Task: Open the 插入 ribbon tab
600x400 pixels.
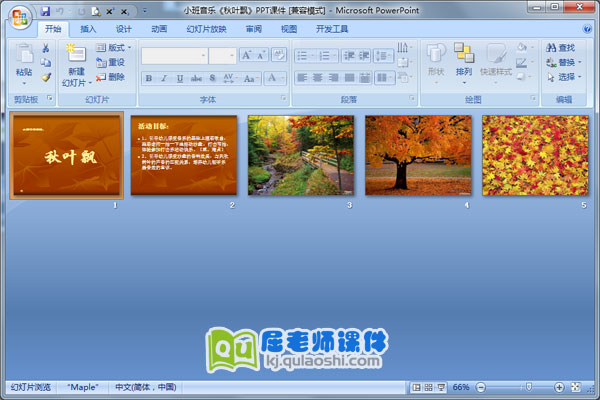Action: (x=88, y=29)
